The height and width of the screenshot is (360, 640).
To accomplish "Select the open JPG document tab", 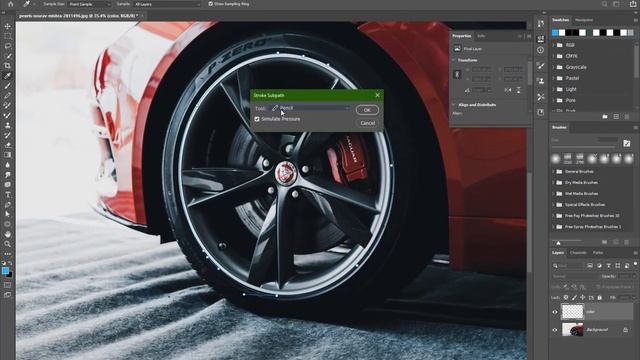I will (78, 16).
